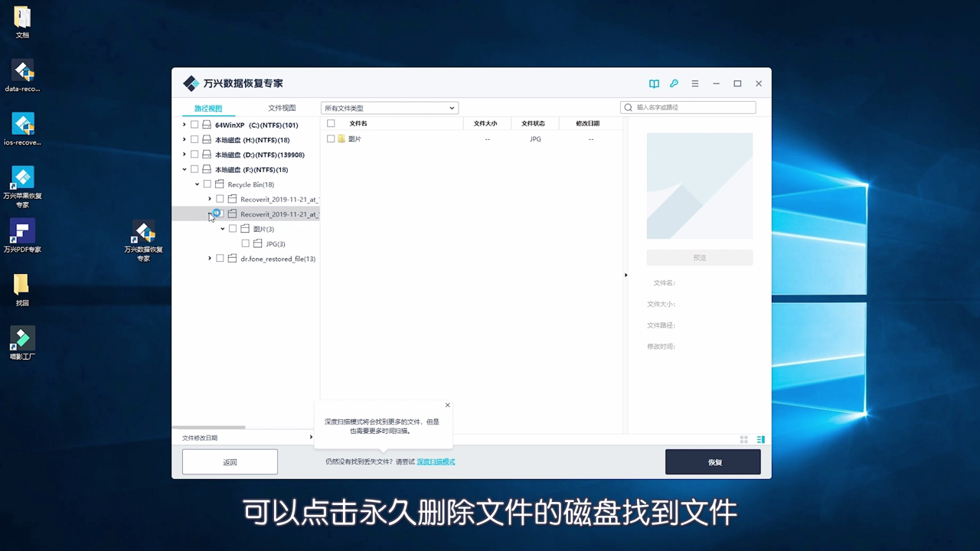Select the Recycle Bin(18) checkbox
980x551 pixels.
pyautogui.click(x=207, y=184)
